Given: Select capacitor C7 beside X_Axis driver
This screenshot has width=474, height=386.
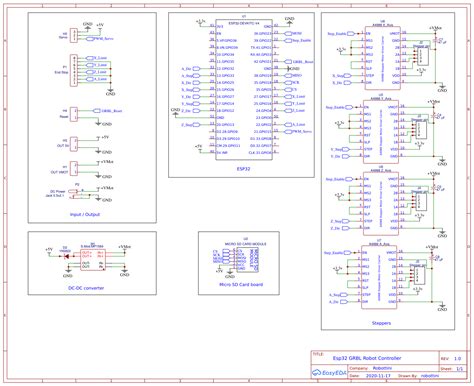Looking at the screenshot, I should coord(435,41).
